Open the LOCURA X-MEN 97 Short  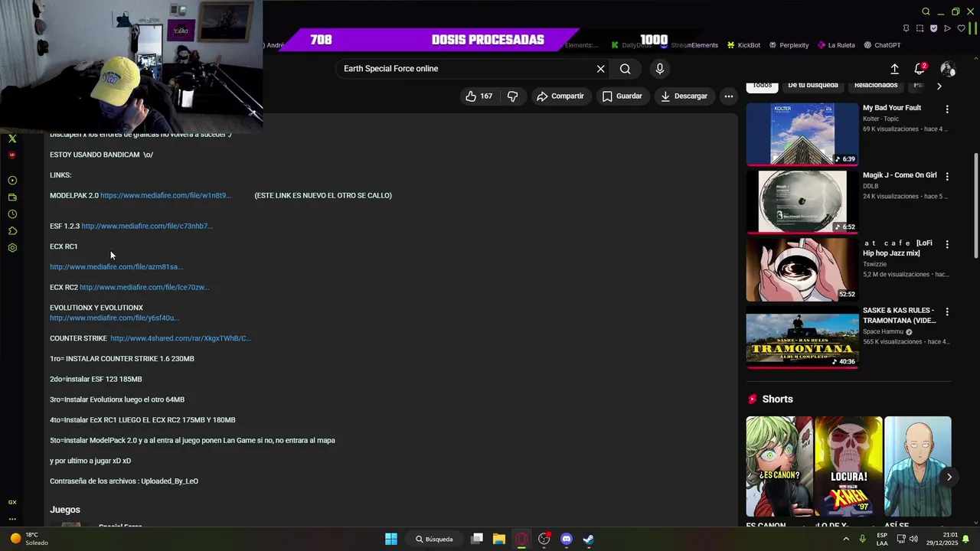pyautogui.click(x=848, y=467)
